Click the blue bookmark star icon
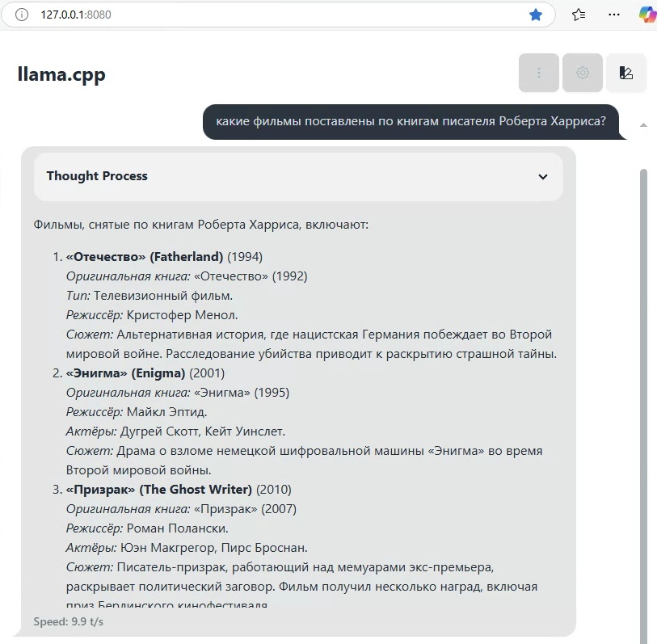 535,15
